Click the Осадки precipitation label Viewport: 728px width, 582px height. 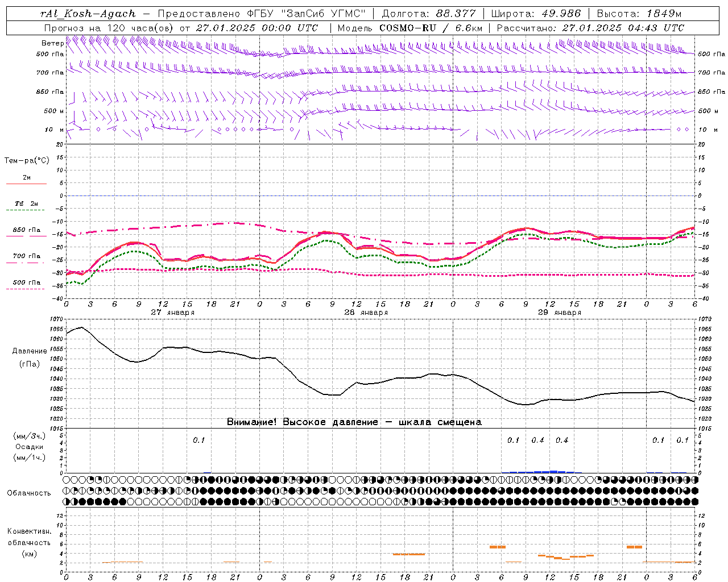pyautogui.click(x=30, y=447)
